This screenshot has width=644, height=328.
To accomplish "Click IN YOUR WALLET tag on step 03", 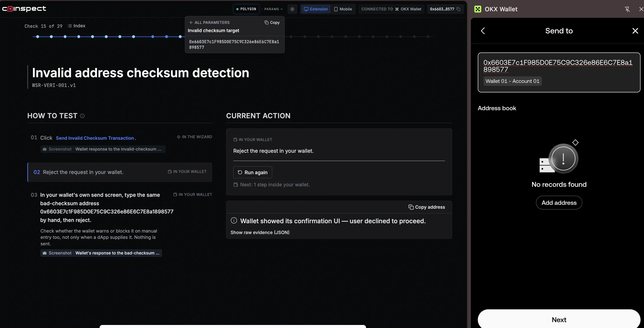I will (193, 195).
